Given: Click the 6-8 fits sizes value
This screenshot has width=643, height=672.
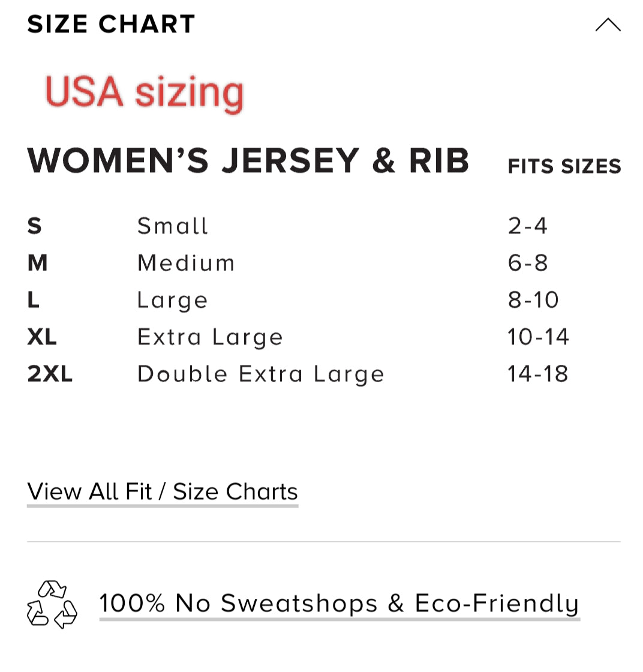Looking at the screenshot, I should coord(528,263).
